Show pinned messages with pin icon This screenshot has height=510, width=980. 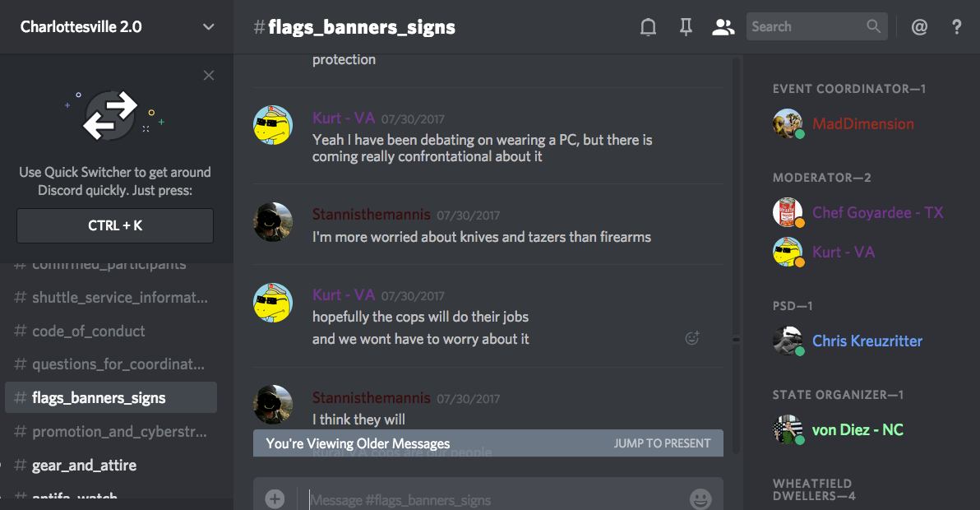click(686, 27)
